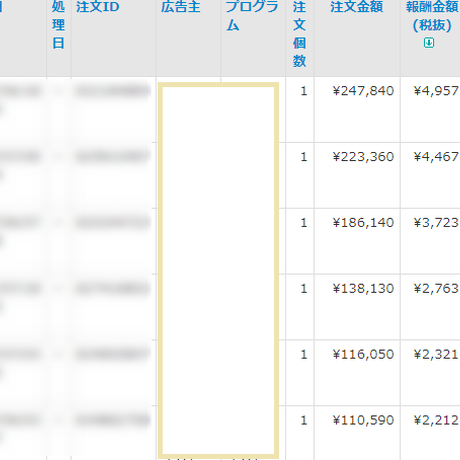Sort by 広告主 column header

click(x=181, y=7)
